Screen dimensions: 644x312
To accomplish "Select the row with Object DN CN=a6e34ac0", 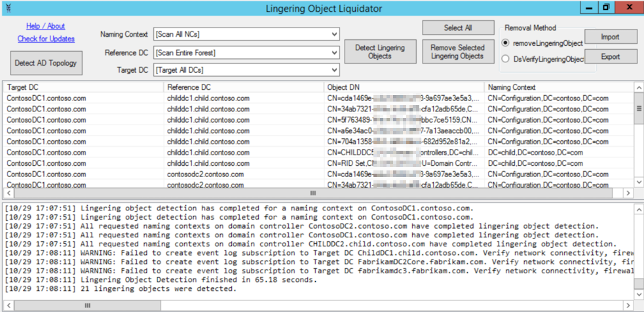I will click(318, 130).
